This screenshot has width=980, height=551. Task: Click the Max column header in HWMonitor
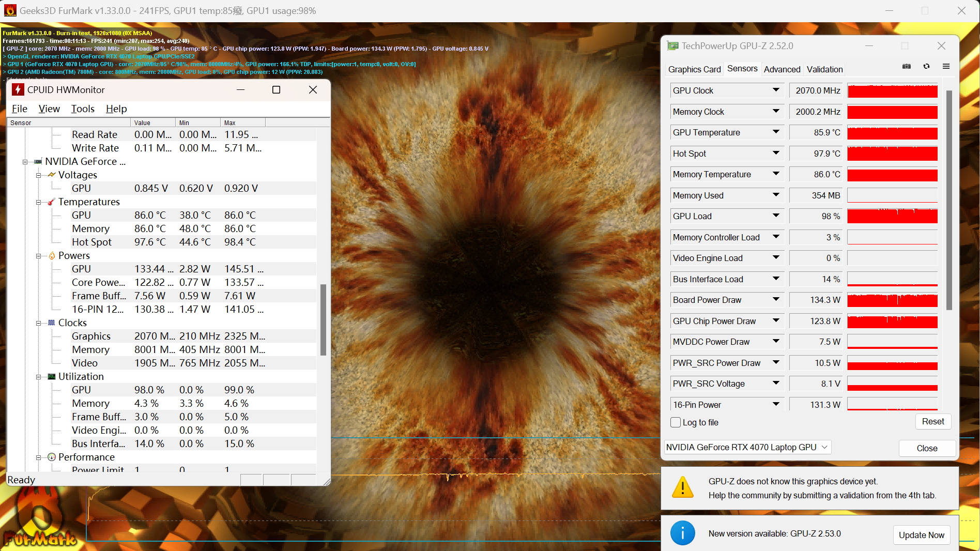point(243,123)
